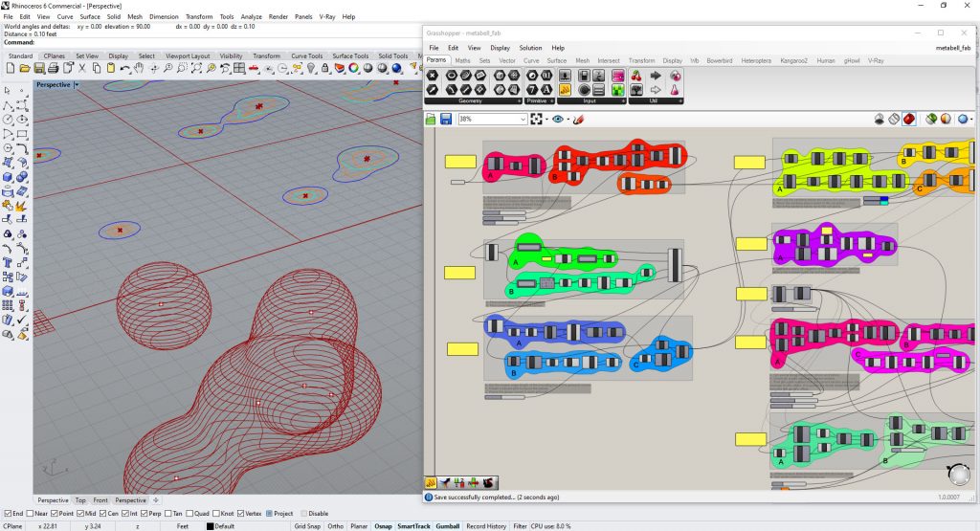
Task: Click the Zoom Extents icon in Grasshopper canvas toolbar
Action: [536, 119]
